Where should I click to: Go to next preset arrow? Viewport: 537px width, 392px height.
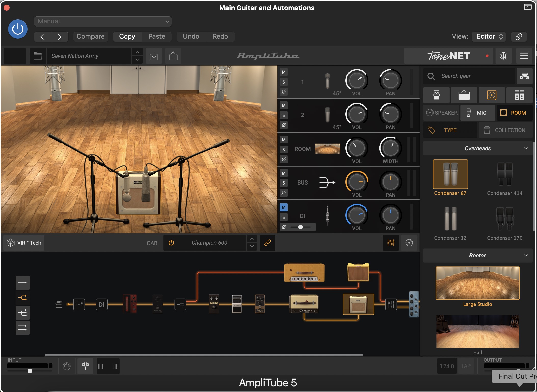[60, 37]
